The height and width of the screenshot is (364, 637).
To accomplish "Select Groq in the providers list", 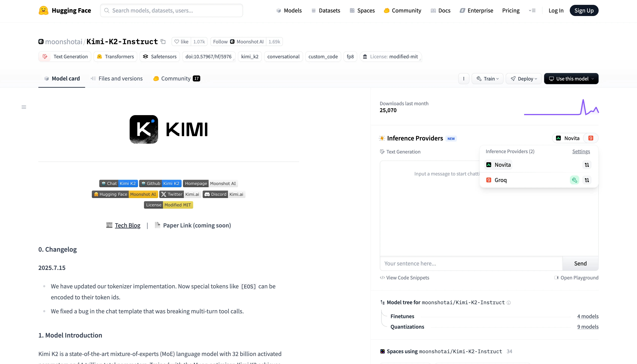I will tap(496, 180).
